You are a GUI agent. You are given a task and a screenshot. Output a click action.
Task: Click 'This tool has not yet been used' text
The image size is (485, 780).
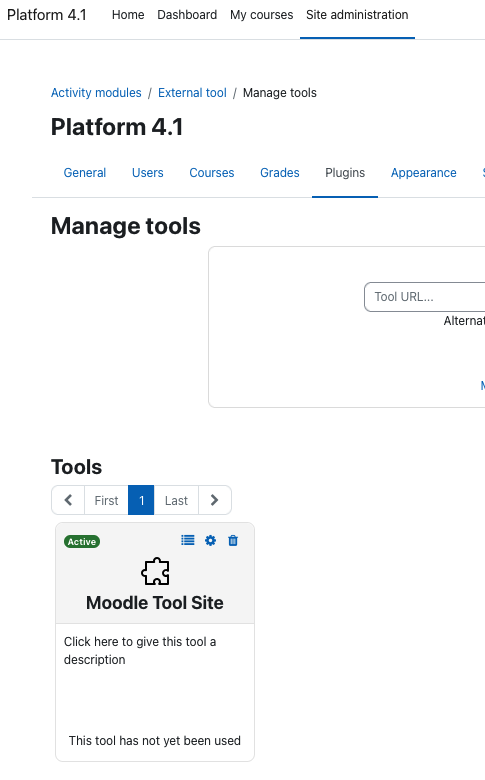[155, 741]
